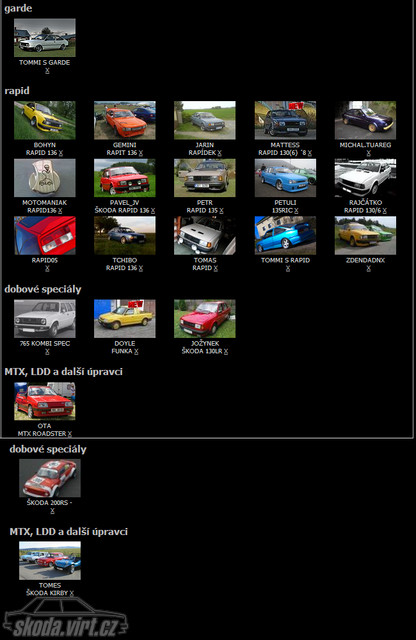Open the TOMMI S GARDE car thumbnail
Image resolution: width=416 pixels, height=640 pixels.
coord(44,38)
